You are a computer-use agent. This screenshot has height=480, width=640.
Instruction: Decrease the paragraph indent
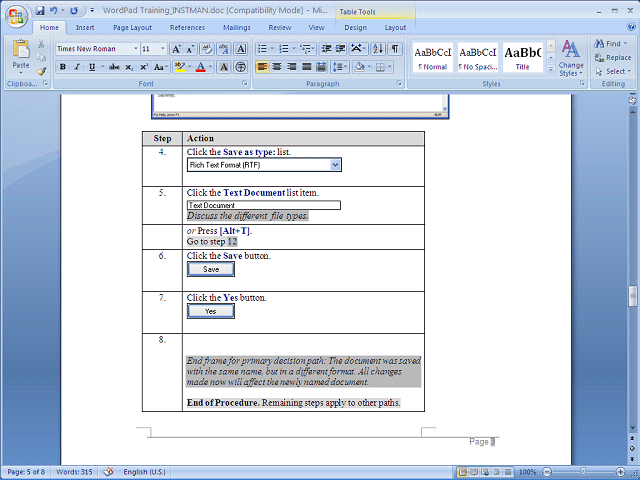326,49
